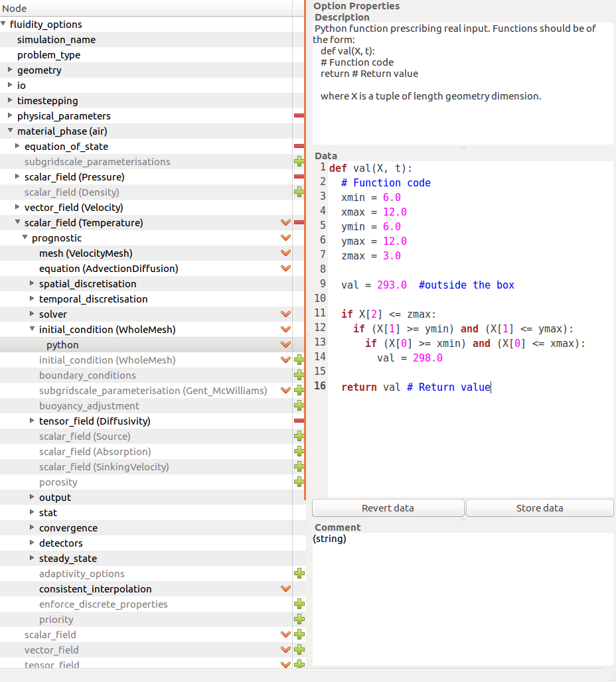616x682 pixels.
Task: Add scalar_field (Density) with plus icon
Action: coord(299,192)
